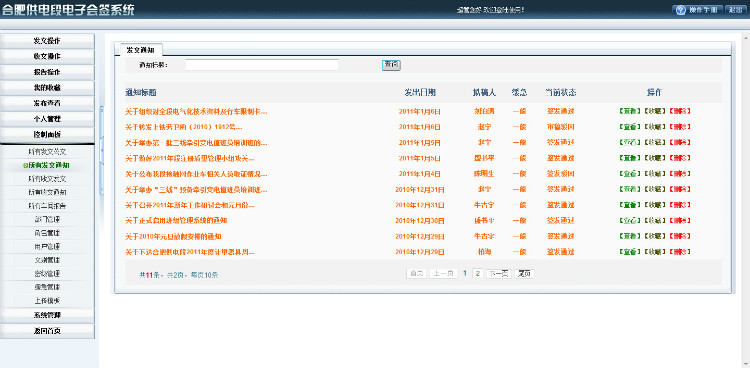Expand the 发布查看 menu section
Screen dimensions: 750x376
click(x=47, y=103)
